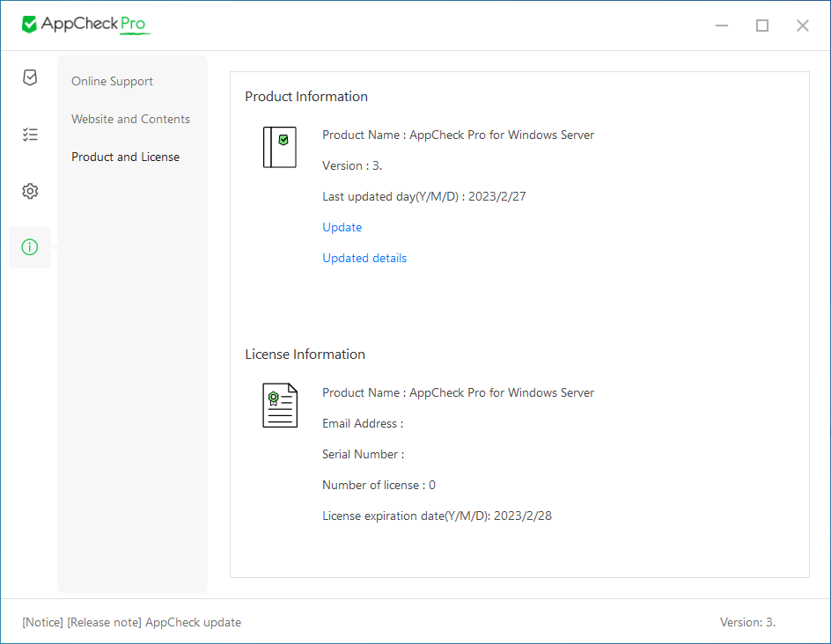The width and height of the screenshot is (831, 644).
Task: Open the Updated details link
Action: (x=364, y=258)
